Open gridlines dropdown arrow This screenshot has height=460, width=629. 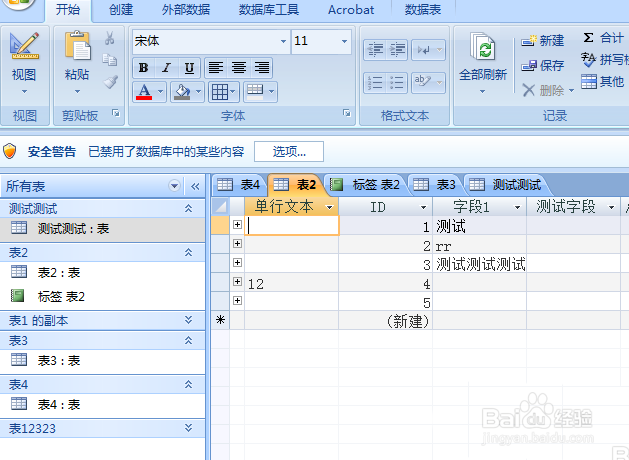tap(234, 92)
